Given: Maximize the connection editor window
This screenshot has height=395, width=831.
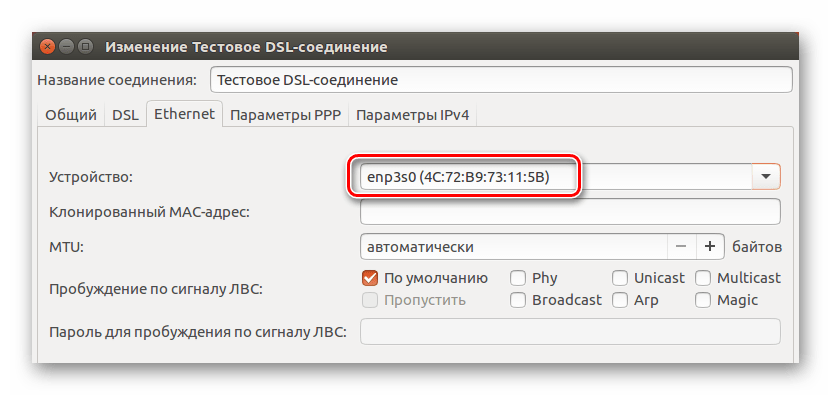Looking at the screenshot, I should tap(85, 47).
